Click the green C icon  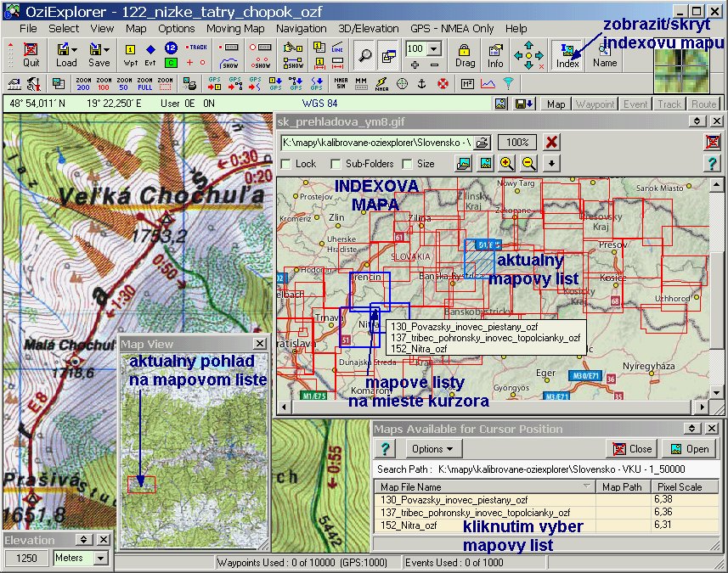click(x=171, y=63)
